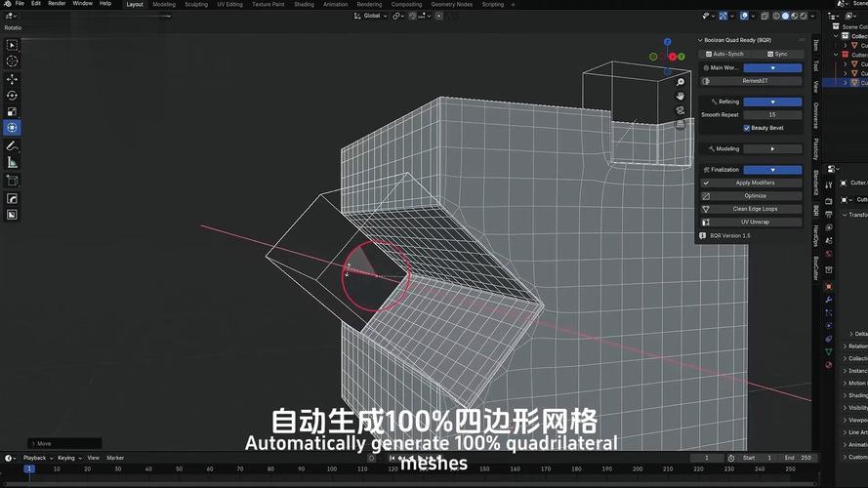This screenshot has width=868, height=488.
Task: Click the perspective/orthographic grid icon
Action: click(681, 125)
